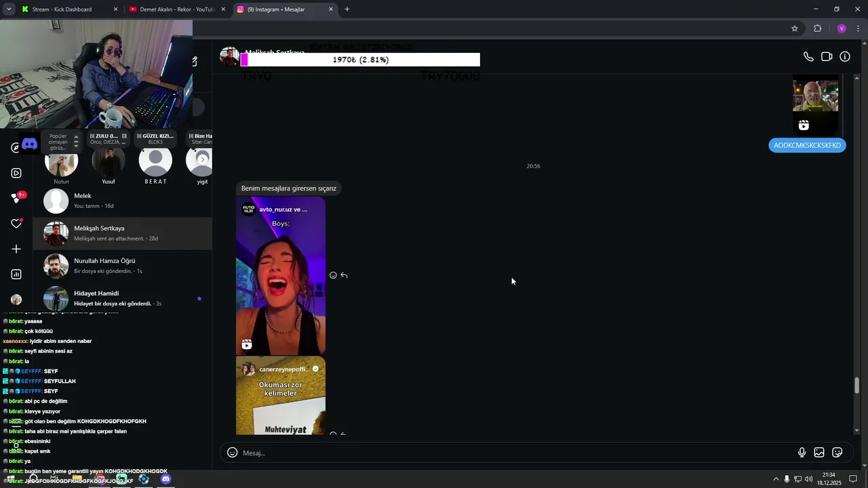Open Chrome extensions puzzle icon
This screenshot has width=868, height=488.
(817, 28)
